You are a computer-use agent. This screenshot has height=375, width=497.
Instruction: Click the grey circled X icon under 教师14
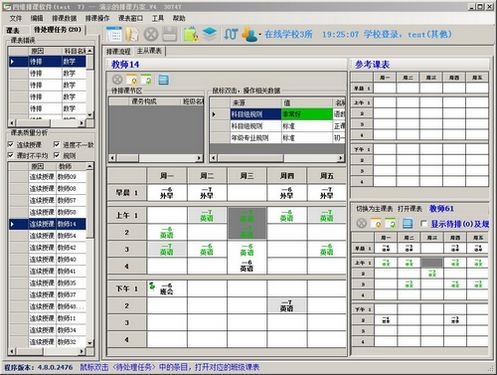tap(117, 80)
